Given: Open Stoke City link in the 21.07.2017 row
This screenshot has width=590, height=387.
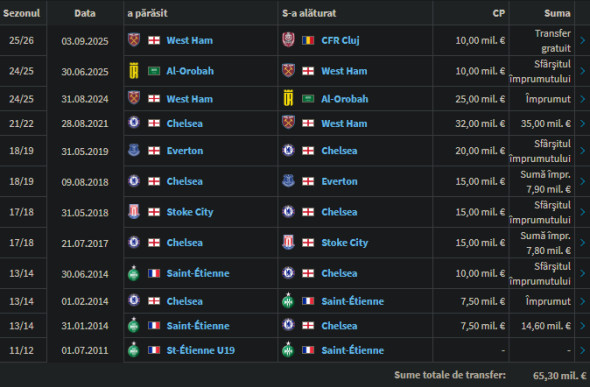Looking at the screenshot, I should [x=344, y=243].
